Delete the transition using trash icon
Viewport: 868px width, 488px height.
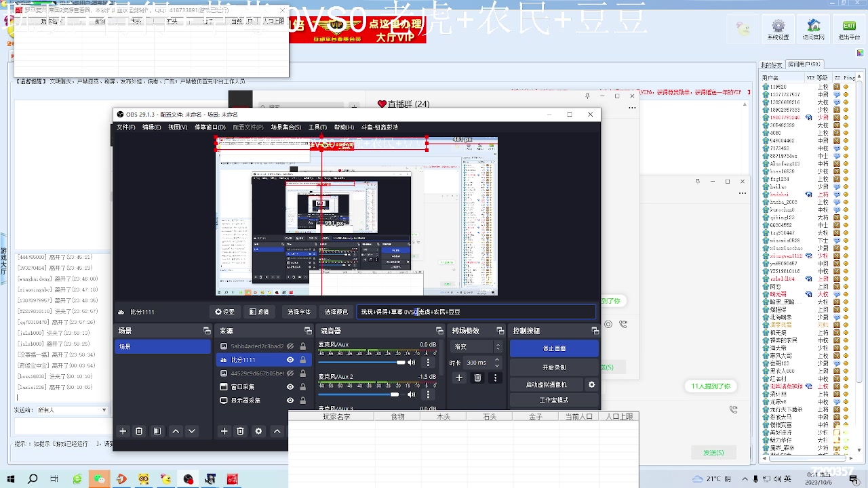tap(477, 378)
